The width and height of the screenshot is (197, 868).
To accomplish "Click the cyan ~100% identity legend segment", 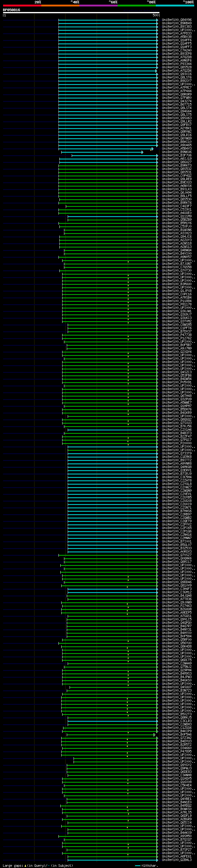I will tap(175, 6).
